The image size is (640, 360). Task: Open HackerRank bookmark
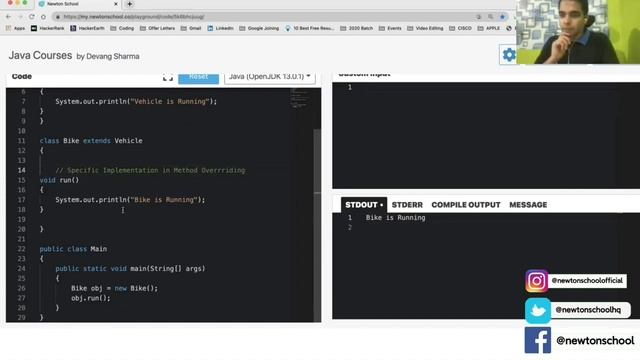click(48, 28)
